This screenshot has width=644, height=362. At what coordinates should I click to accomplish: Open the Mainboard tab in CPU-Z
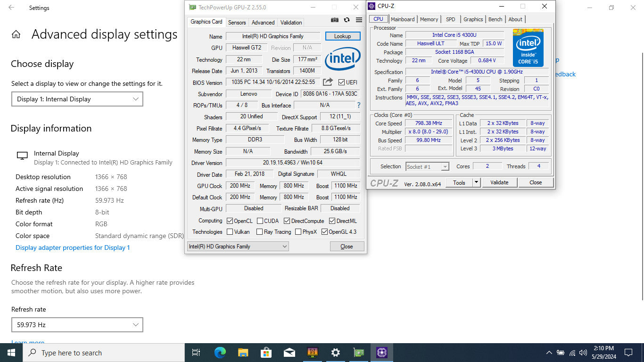pos(403,19)
